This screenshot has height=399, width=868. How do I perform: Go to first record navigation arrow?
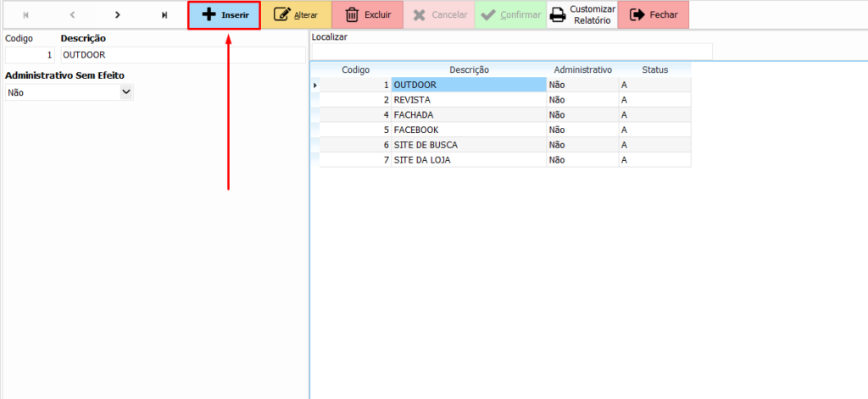point(25,14)
